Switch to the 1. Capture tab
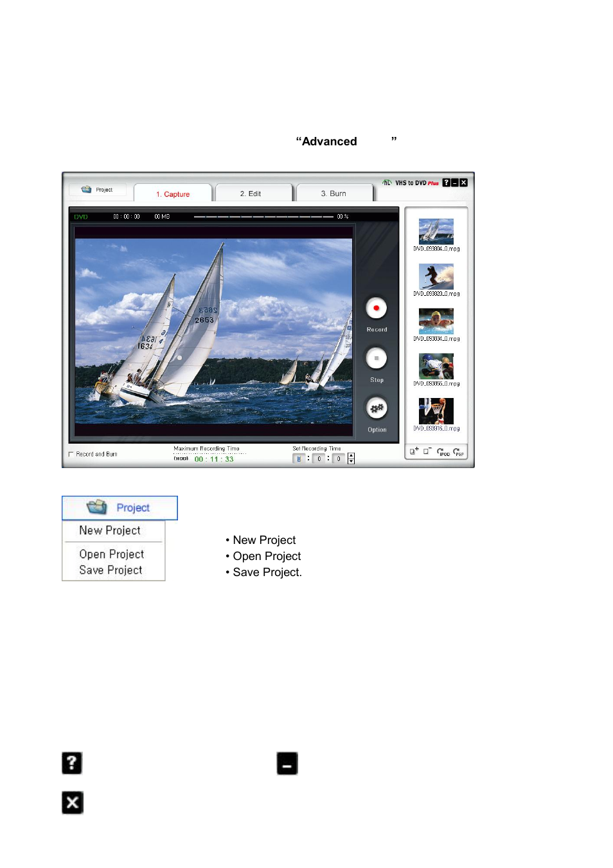613x868 pixels. tap(173, 194)
